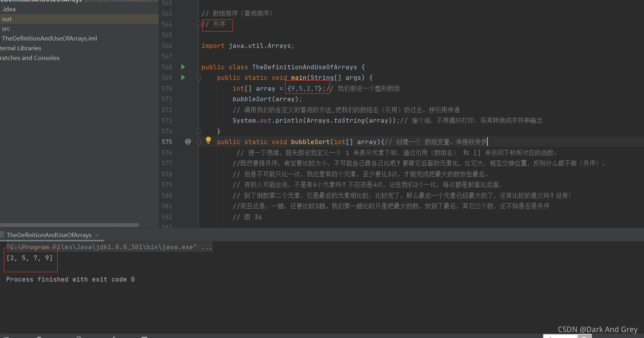The width and height of the screenshot is (644, 338).
Task: Toggle the fold marker at line 564
Action: coord(199,24)
